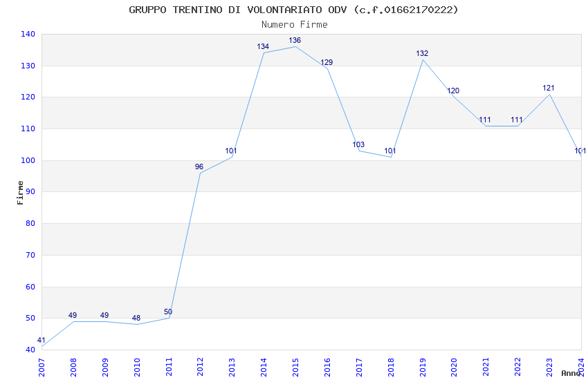Click the 2022 year label
Viewport: 588px width, 380px height.
click(x=518, y=368)
